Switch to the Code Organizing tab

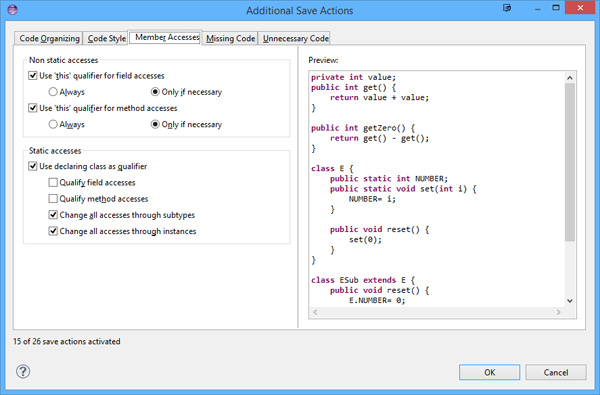click(49, 38)
